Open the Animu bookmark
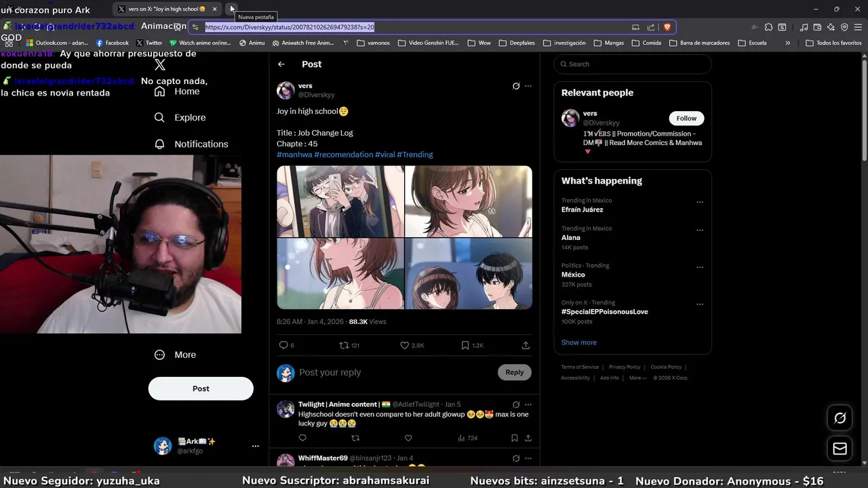Screen dimensions: 868x488 [252, 43]
